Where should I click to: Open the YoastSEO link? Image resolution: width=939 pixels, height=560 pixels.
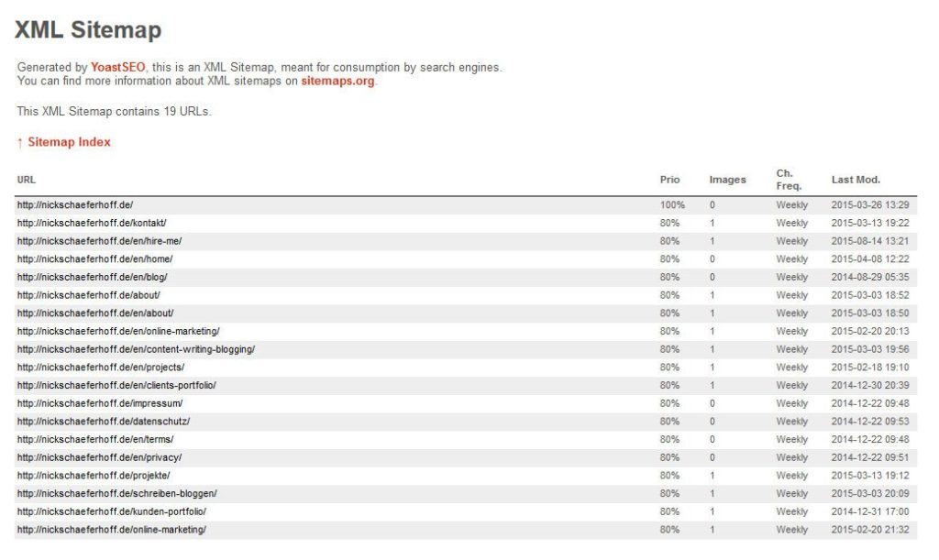pos(118,67)
